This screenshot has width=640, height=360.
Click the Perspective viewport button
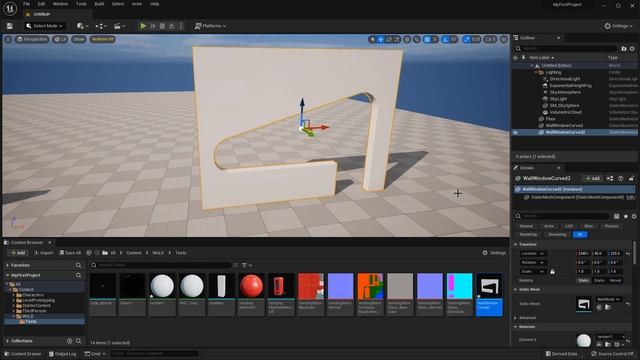(32, 39)
